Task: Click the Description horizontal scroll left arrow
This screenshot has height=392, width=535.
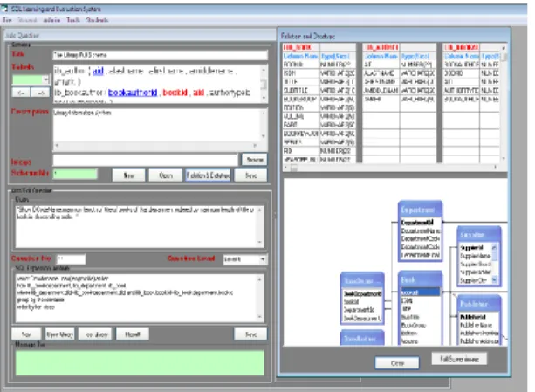Action: click(x=57, y=146)
